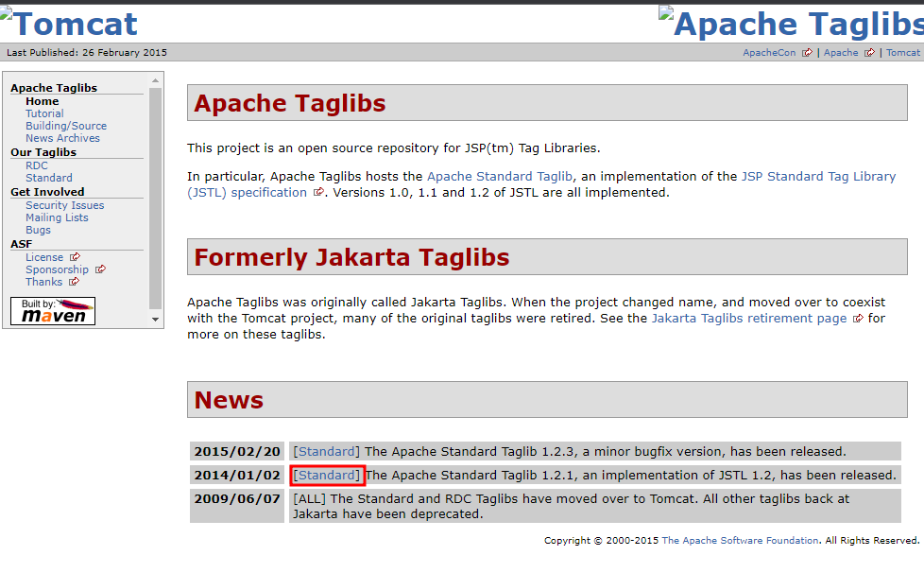Open The Apache Software Foundation footer link
924x573 pixels.
[x=740, y=541]
